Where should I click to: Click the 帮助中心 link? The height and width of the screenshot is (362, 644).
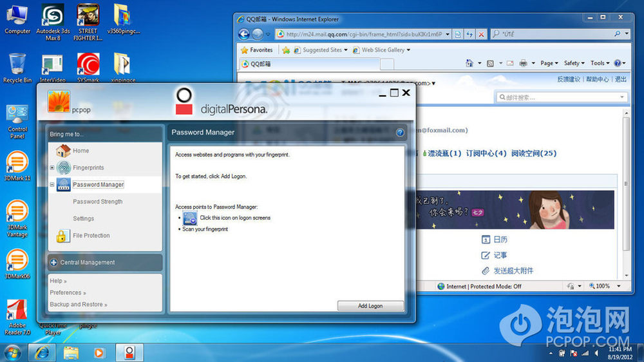597,79
